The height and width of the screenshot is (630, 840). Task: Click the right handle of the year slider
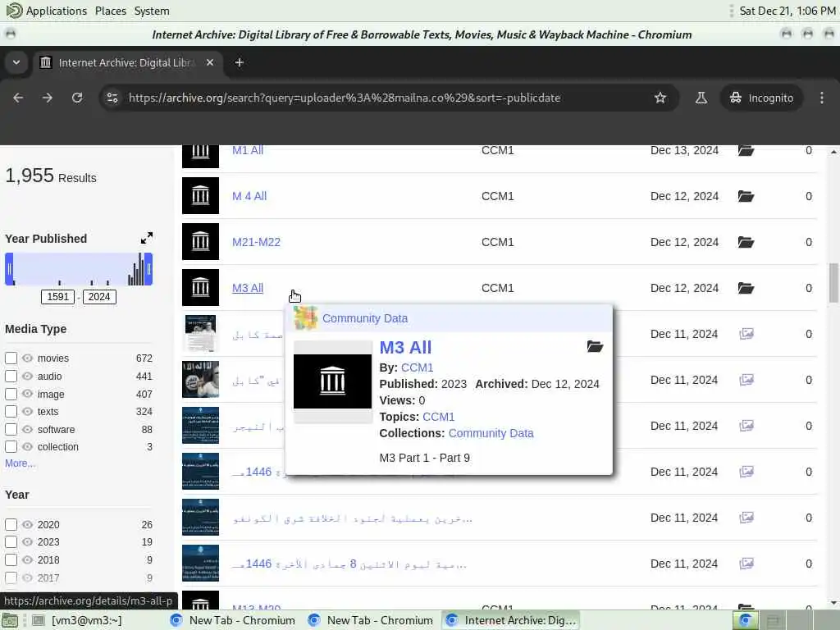[149, 269]
